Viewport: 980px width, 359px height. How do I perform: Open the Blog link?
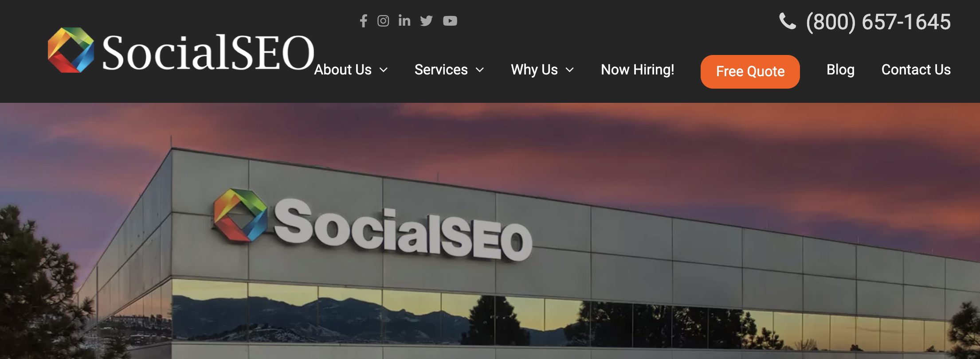pyautogui.click(x=840, y=70)
